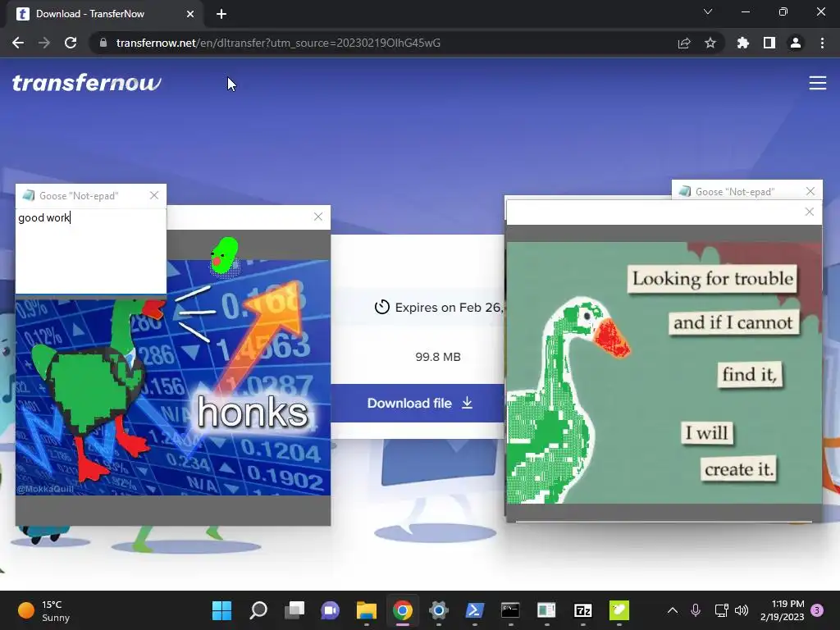Click the microphone tray icon

coord(696,610)
